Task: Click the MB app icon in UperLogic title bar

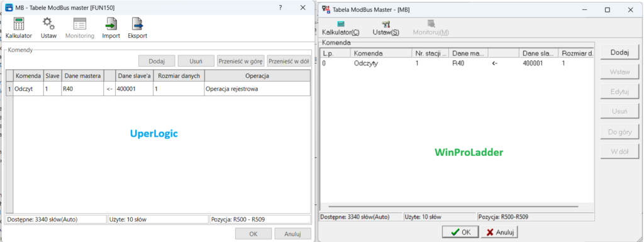Action: (x=9, y=8)
